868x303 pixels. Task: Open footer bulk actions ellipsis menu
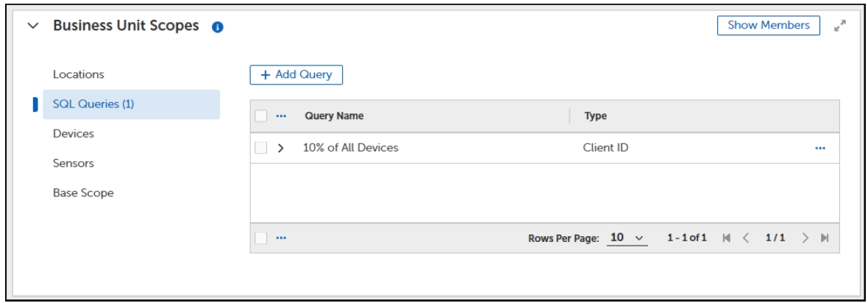pos(280,238)
